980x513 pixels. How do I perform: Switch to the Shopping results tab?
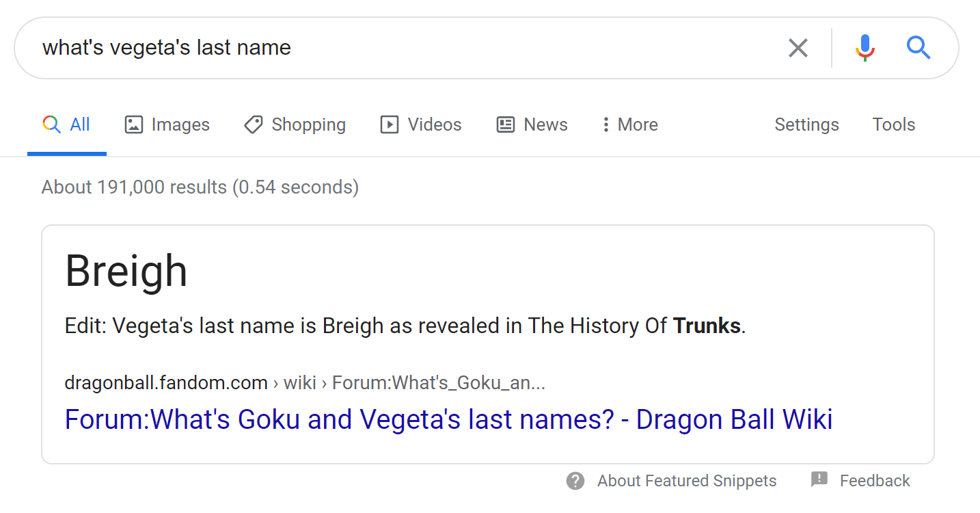pos(308,124)
